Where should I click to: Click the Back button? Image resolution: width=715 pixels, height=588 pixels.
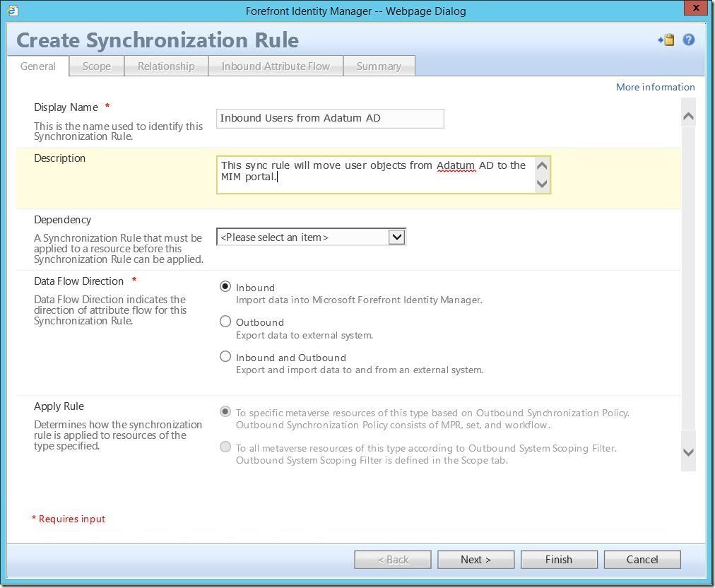pyautogui.click(x=393, y=560)
